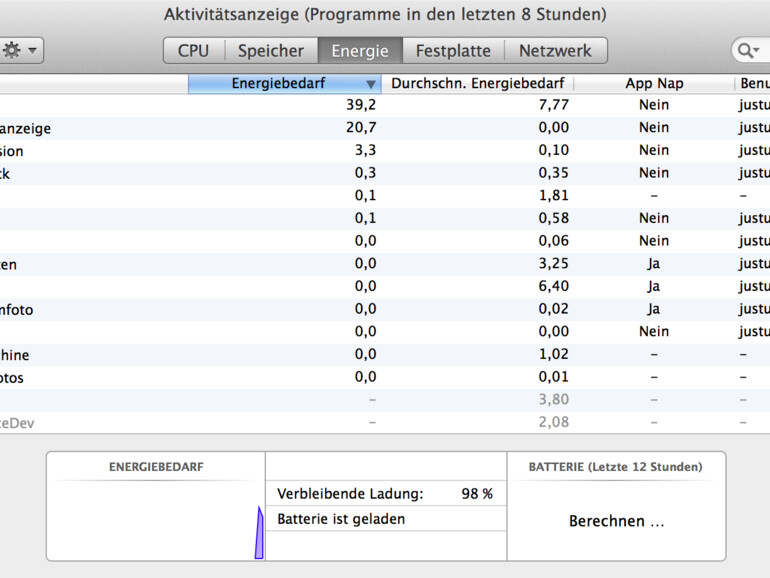The image size is (770, 578).
Task: Click the Berechnen battery history area
Action: pos(616,521)
